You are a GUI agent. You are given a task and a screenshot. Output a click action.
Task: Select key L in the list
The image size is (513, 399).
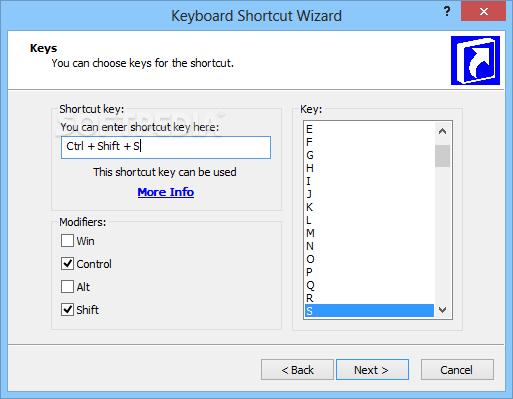[x=369, y=220]
